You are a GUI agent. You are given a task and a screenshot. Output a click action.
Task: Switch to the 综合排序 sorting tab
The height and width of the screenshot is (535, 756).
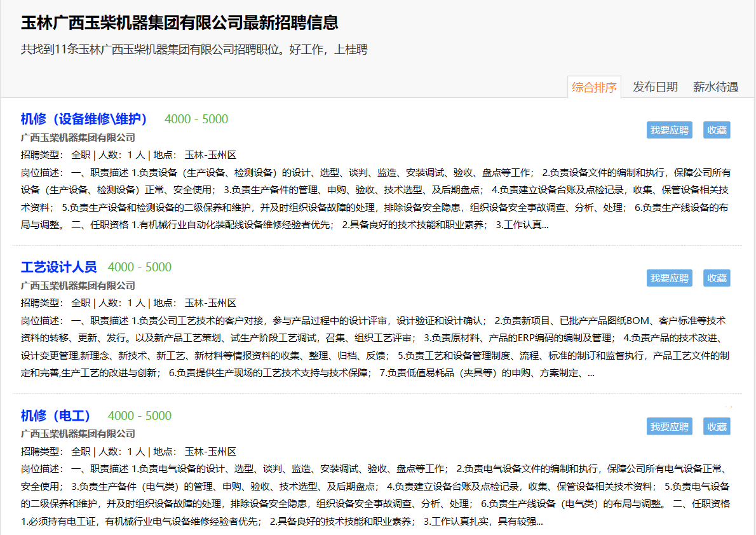click(594, 88)
